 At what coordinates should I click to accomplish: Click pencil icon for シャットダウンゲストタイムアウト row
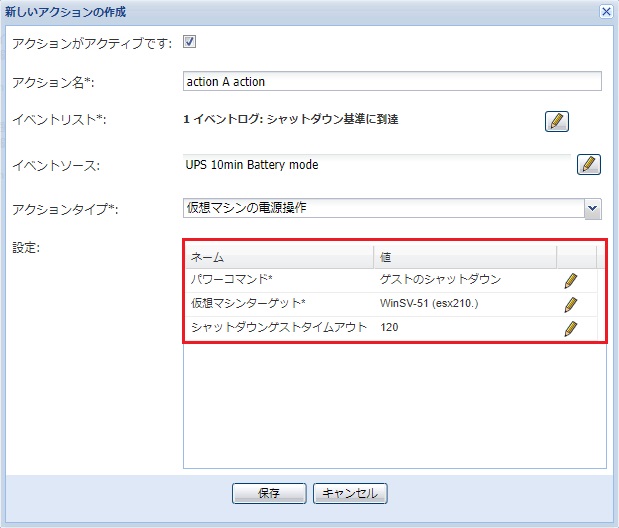(571, 328)
